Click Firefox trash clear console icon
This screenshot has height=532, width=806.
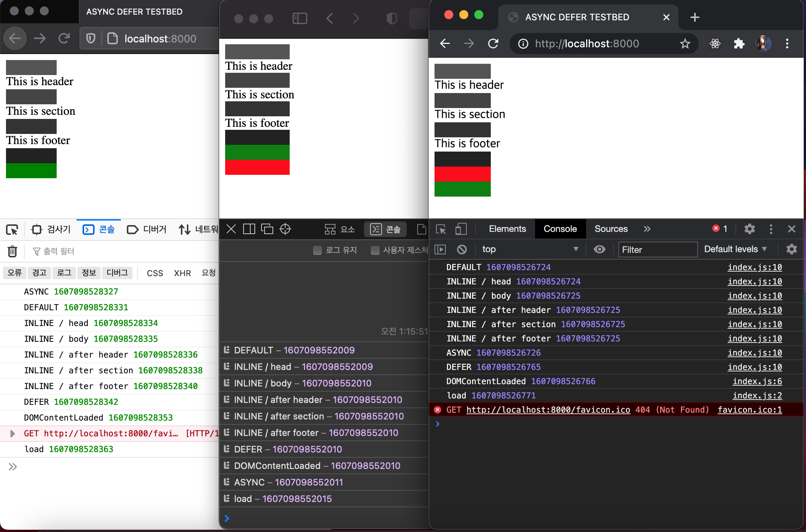(x=12, y=251)
